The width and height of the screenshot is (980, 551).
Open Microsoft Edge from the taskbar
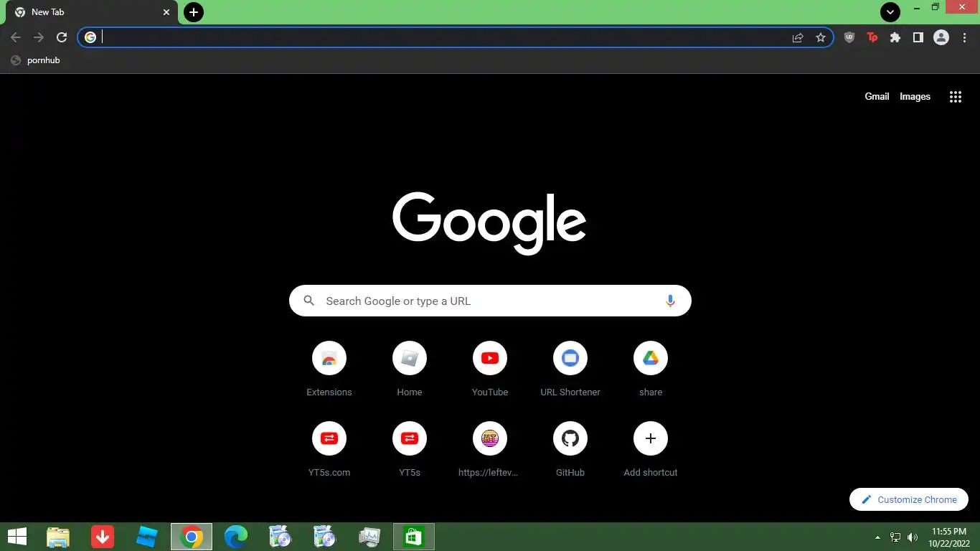pos(236,537)
